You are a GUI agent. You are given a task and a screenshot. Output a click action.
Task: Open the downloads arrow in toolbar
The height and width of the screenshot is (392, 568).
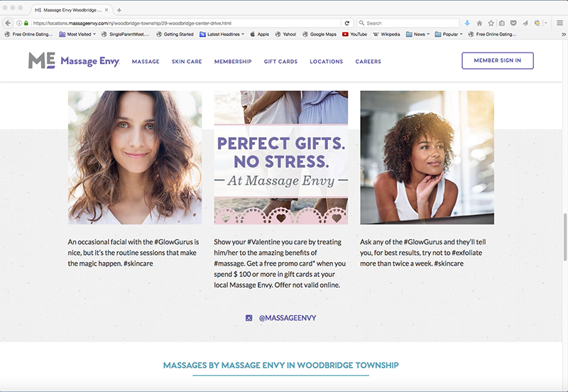click(x=467, y=23)
